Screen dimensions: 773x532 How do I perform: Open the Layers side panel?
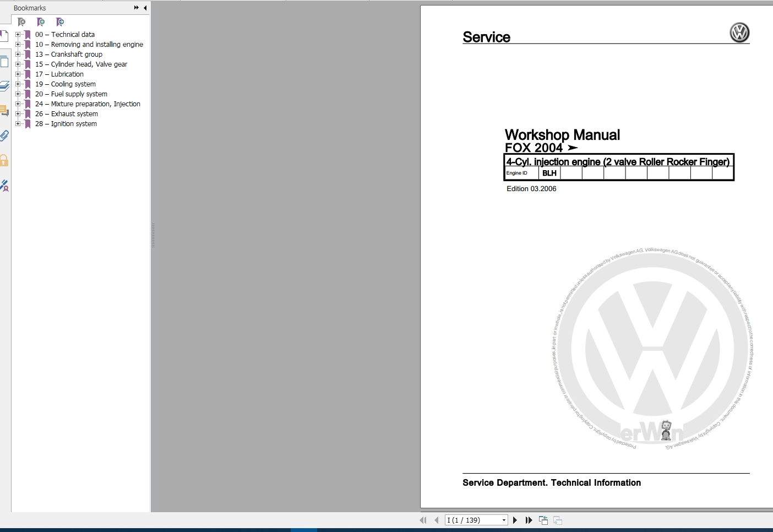4,86
